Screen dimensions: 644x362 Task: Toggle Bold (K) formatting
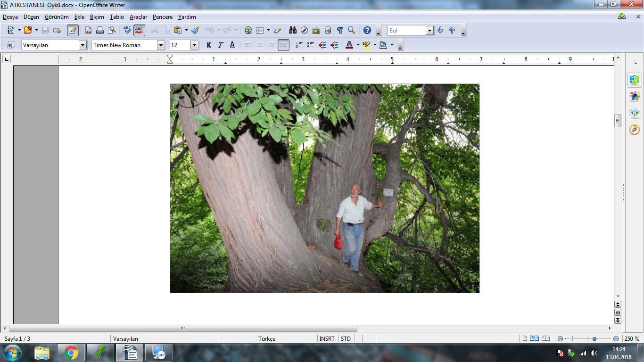coord(209,45)
